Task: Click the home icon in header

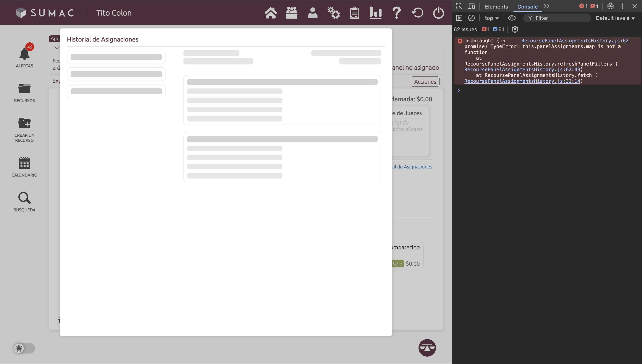Action: [x=270, y=13]
